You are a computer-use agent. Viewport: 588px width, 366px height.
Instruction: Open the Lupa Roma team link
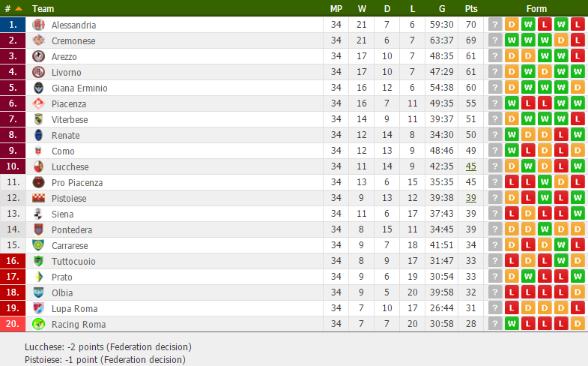pyautogui.click(x=74, y=309)
